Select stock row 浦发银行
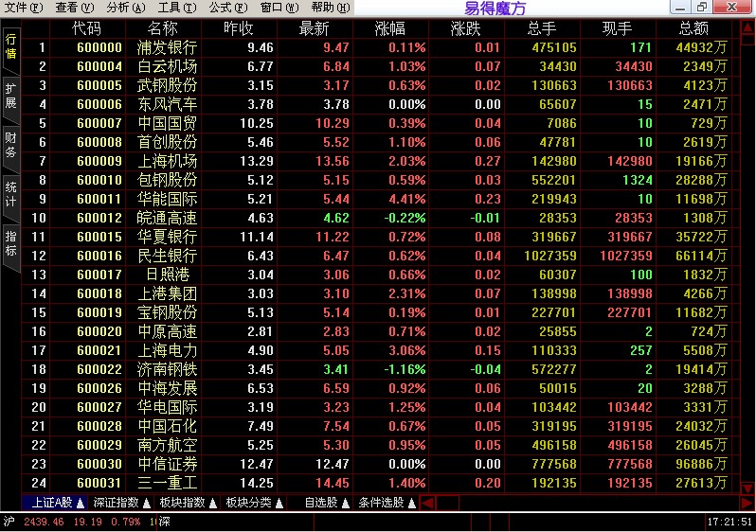 (380, 47)
